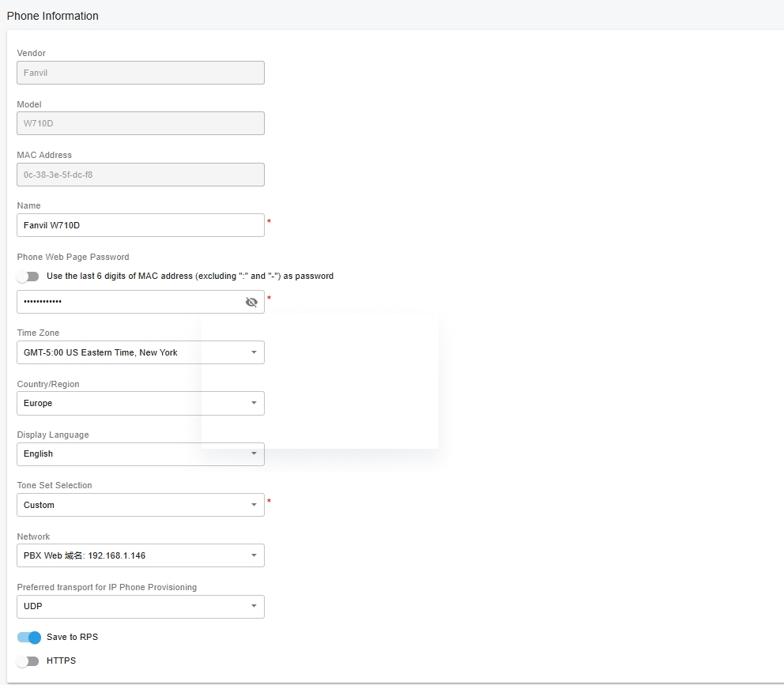Click the Model field showing W710D
The width and height of the screenshot is (784, 685).
[x=140, y=123]
